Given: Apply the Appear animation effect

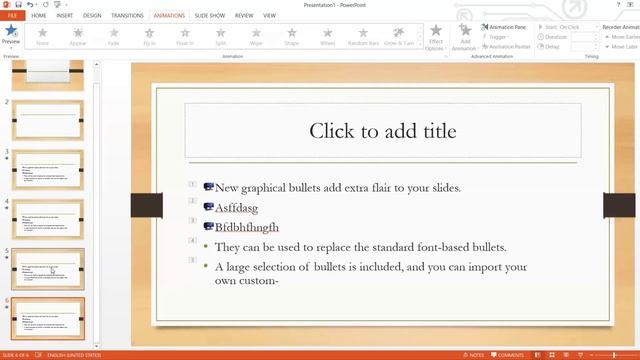Looking at the screenshot, I should pyautogui.click(x=78, y=36).
